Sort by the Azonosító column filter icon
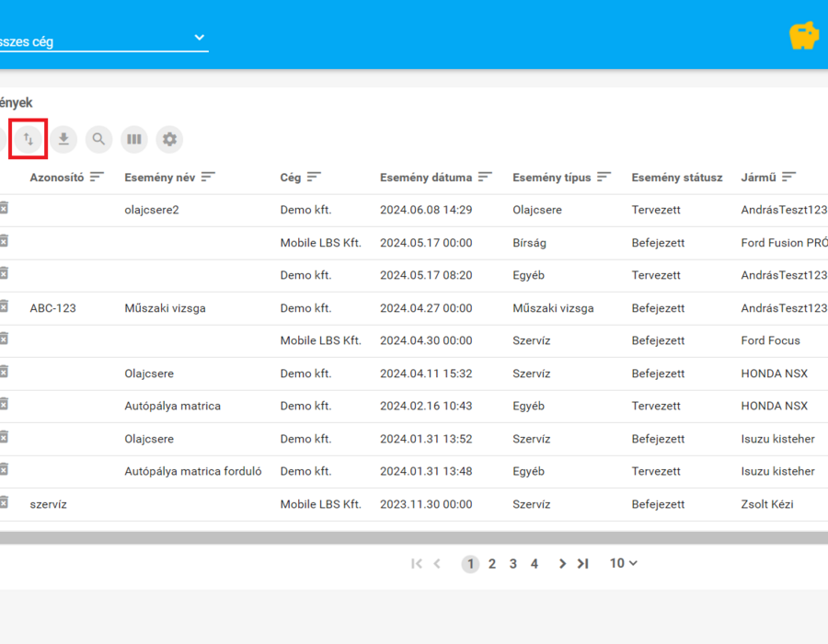This screenshot has width=828, height=644. 97,177
